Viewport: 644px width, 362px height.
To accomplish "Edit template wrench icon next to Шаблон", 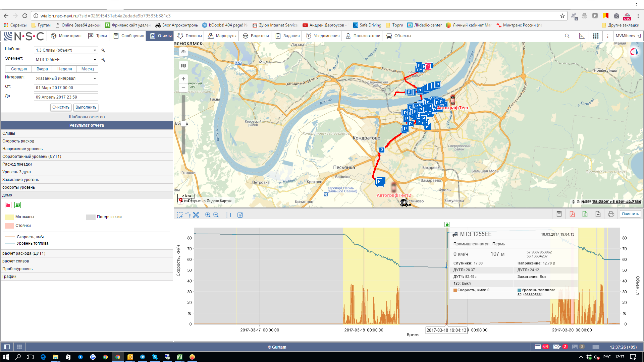I will 103,50.
